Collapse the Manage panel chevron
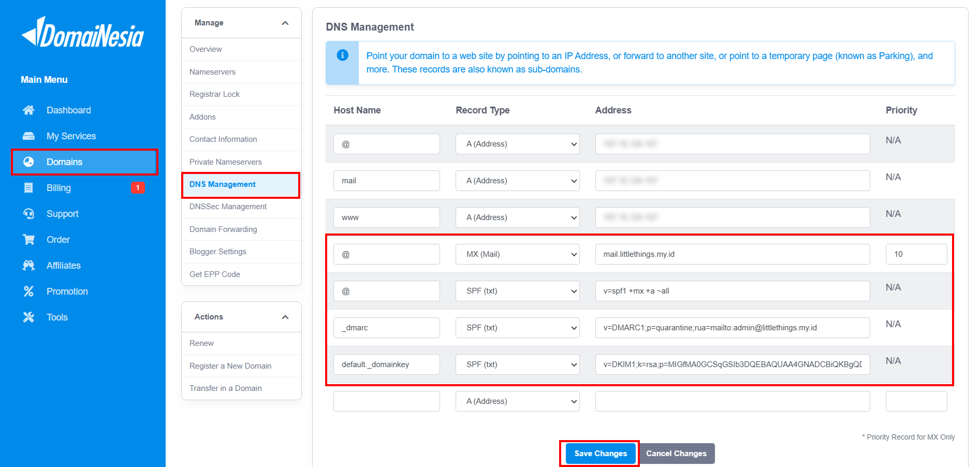The height and width of the screenshot is (467, 980). pos(285,23)
